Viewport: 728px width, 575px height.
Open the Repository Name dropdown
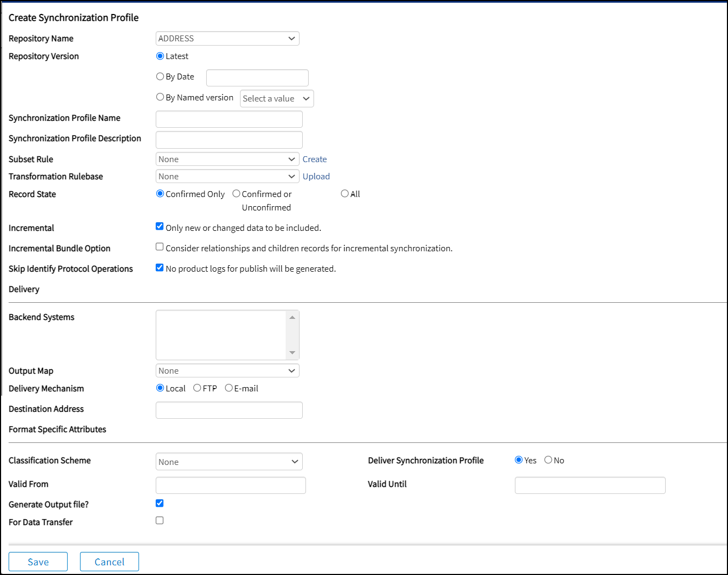[227, 39]
